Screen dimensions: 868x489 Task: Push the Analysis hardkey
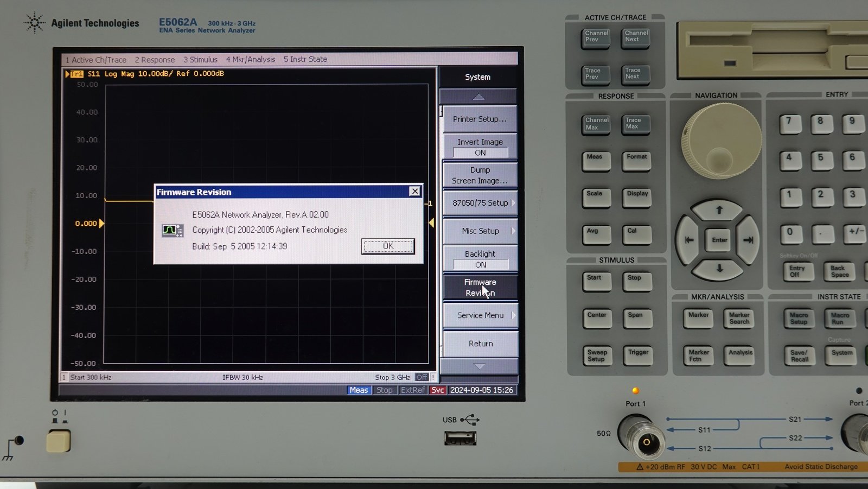point(740,356)
